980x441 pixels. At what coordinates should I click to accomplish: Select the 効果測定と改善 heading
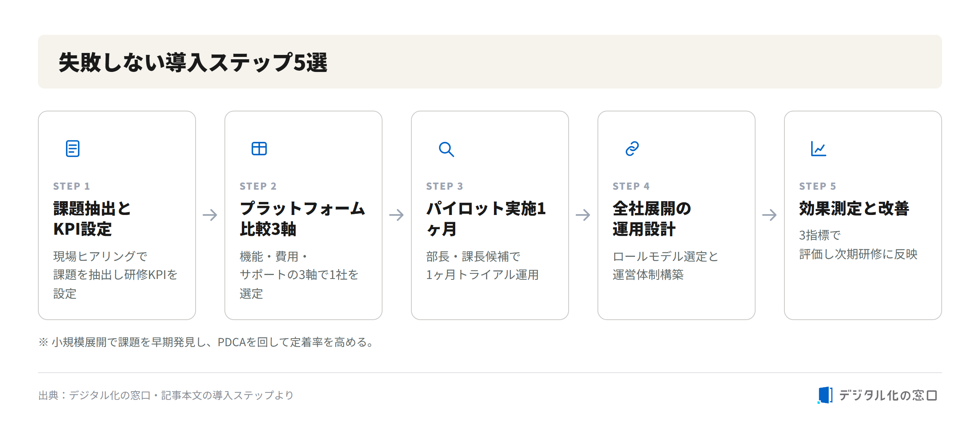(854, 209)
